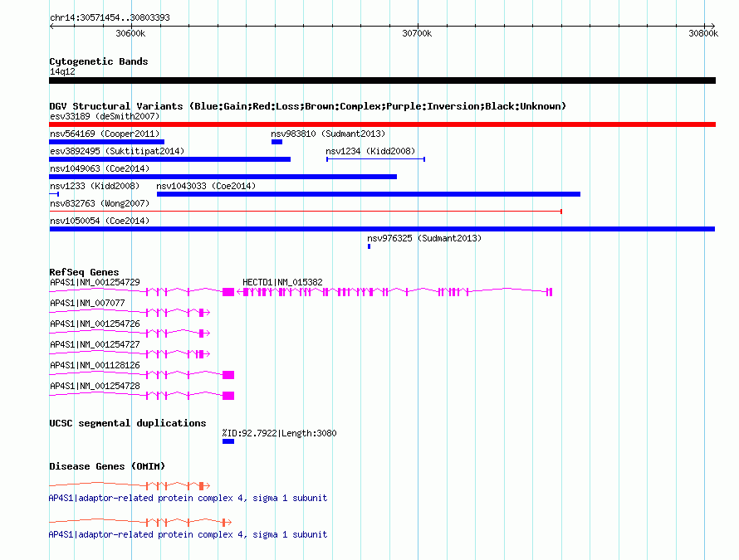
Task: Click the Cytogenetic Bands track title
Action: pos(99,61)
